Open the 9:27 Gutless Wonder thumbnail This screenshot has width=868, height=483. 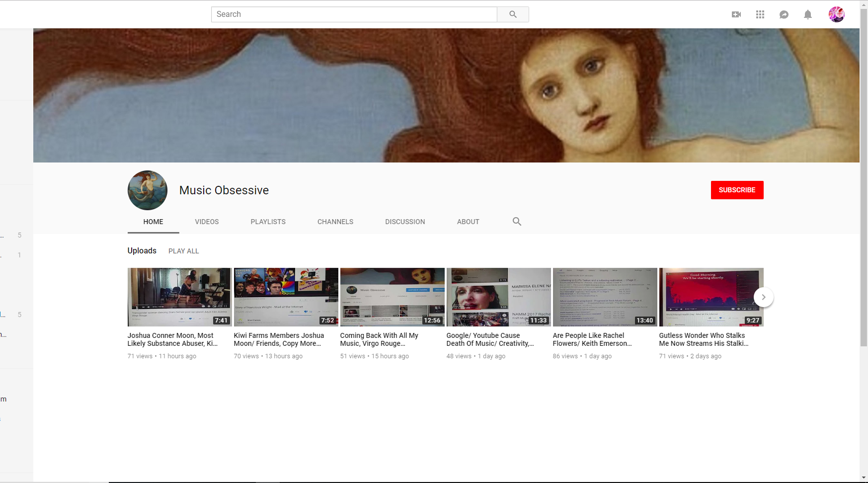coord(711,297)
